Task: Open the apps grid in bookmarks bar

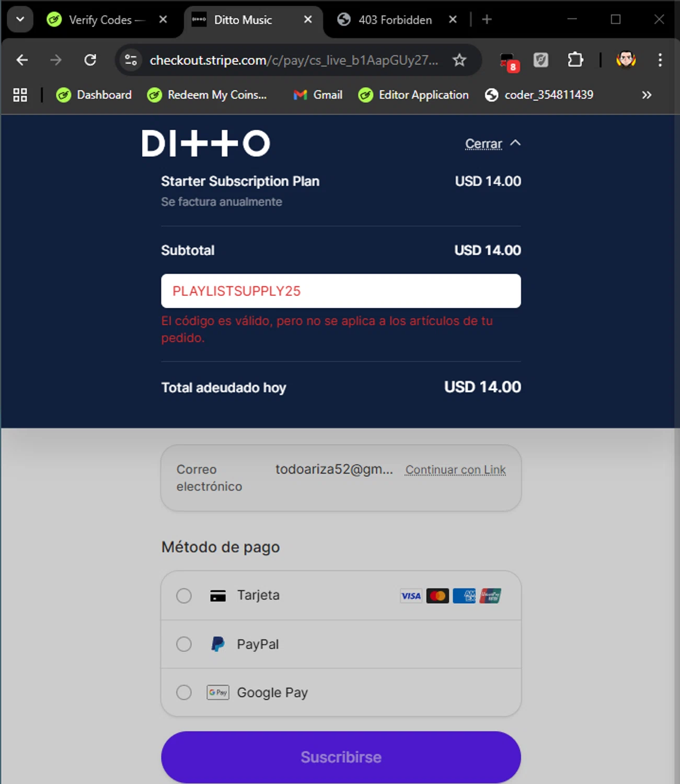Action: coord(20,95)
